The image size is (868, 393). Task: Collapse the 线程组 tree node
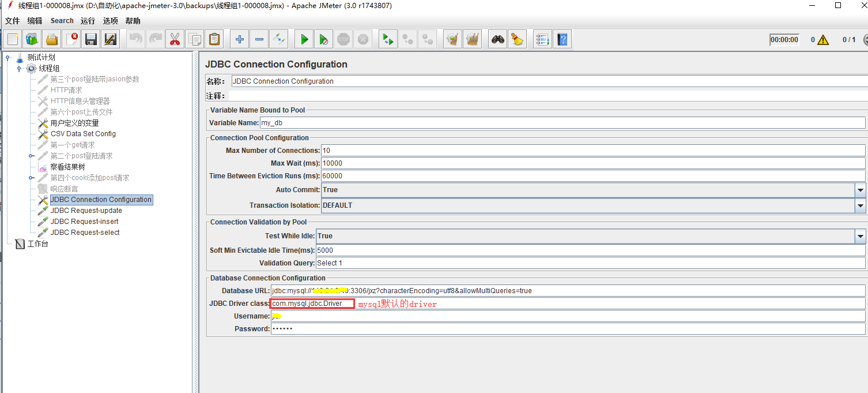click(x=19, y=68)
